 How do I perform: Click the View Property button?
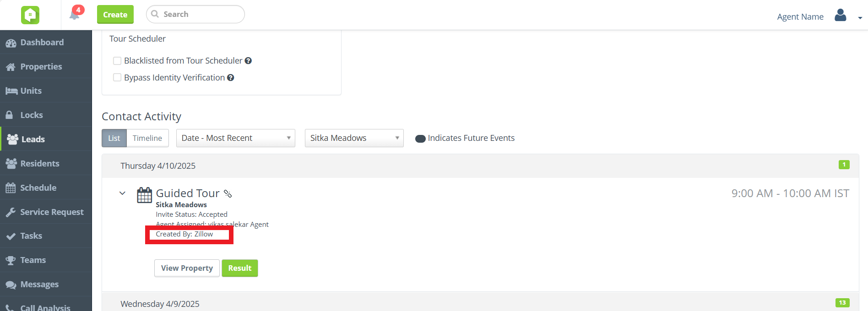(x=187, y=268)
